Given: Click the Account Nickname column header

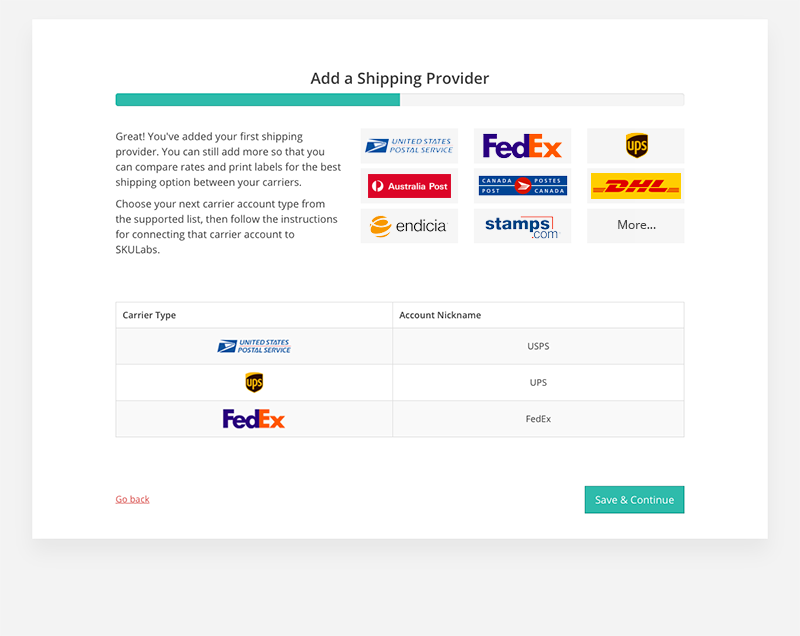Looking at the screenshot, I should pos(440,315).
